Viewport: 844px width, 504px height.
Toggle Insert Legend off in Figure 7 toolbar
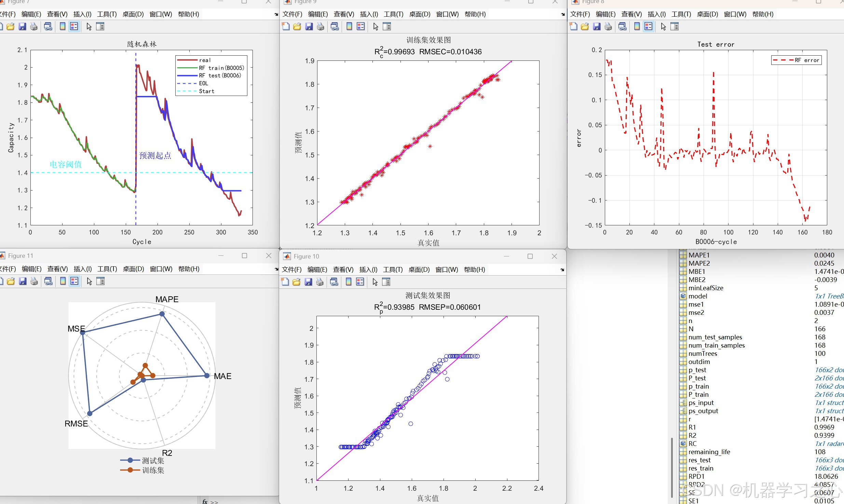coord(74,27)
